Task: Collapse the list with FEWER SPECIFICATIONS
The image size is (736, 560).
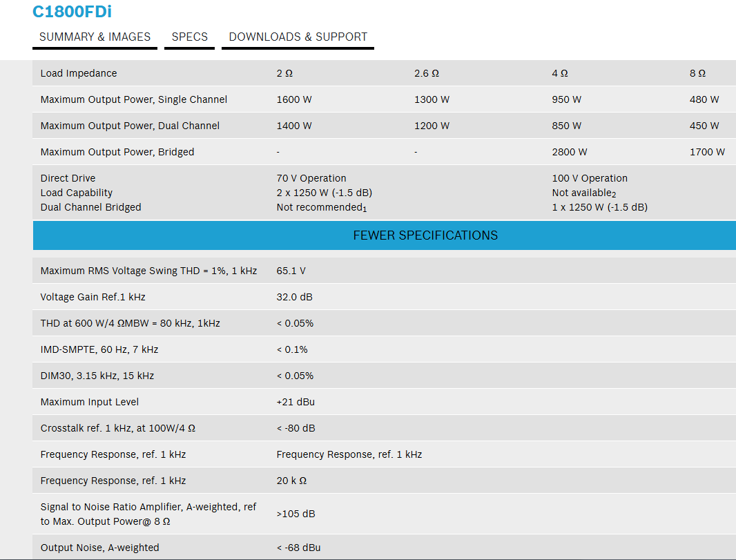Action: [x=385, y=235]
